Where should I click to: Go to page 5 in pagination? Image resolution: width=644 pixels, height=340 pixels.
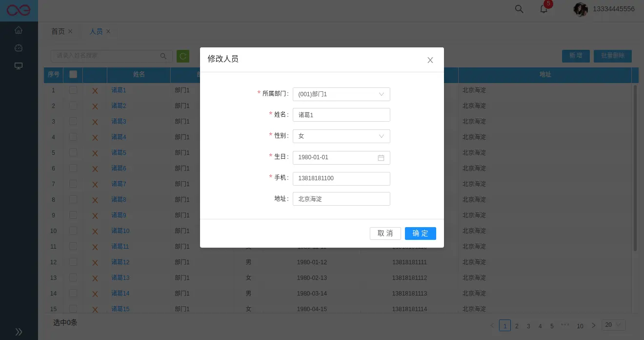[552, 326]
